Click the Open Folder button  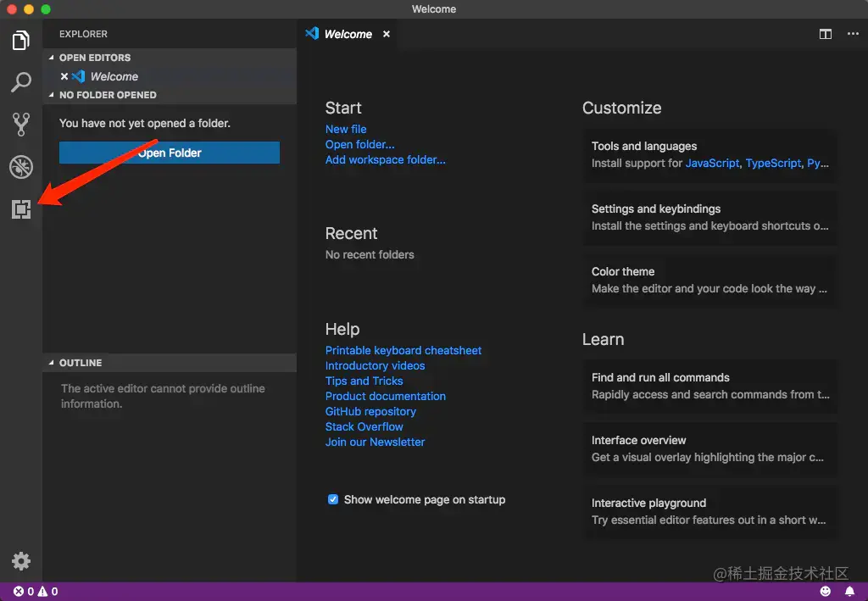(170, 153)
